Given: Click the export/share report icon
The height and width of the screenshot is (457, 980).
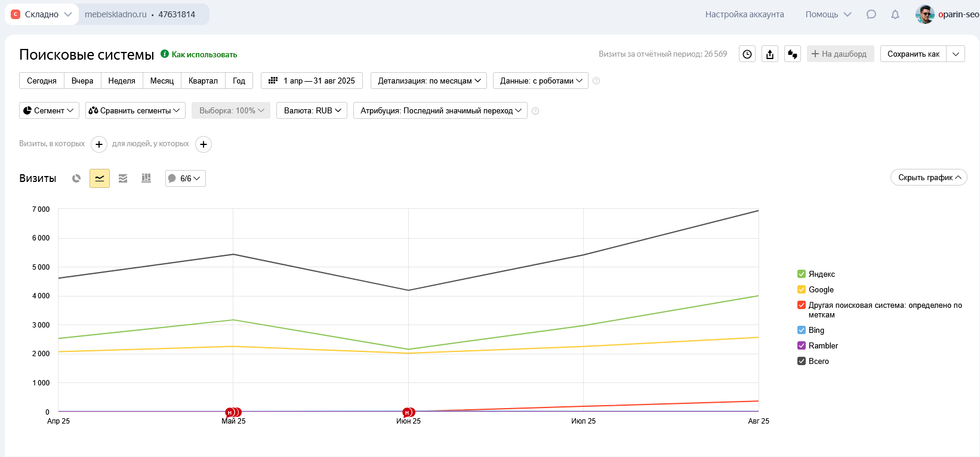Looking at the screenshot, I should tap(770, 54).
